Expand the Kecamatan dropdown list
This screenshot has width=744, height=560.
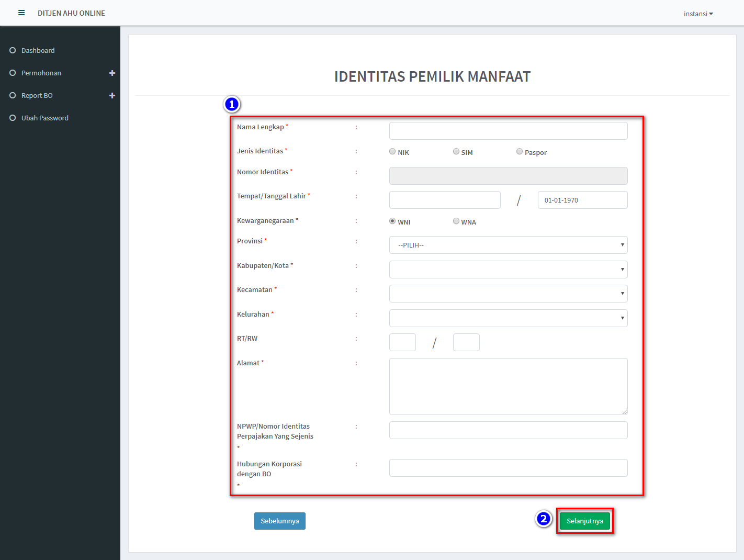click(508, 294)
